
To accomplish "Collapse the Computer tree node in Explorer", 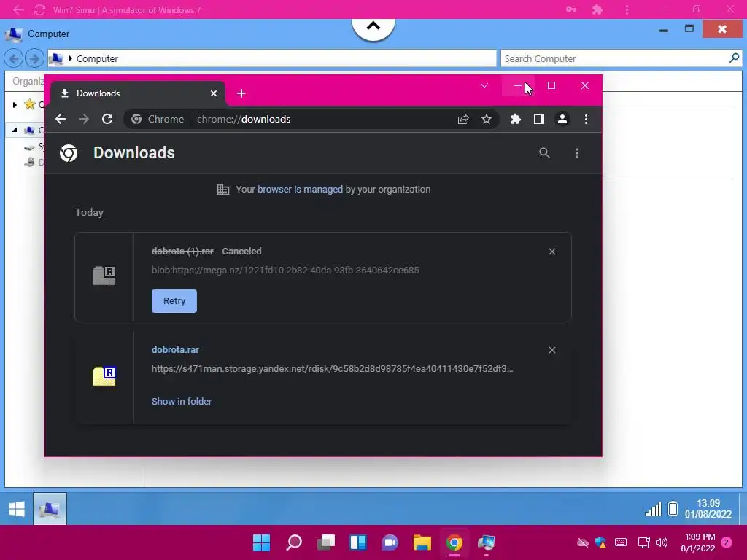I will (x=15, y=130).
